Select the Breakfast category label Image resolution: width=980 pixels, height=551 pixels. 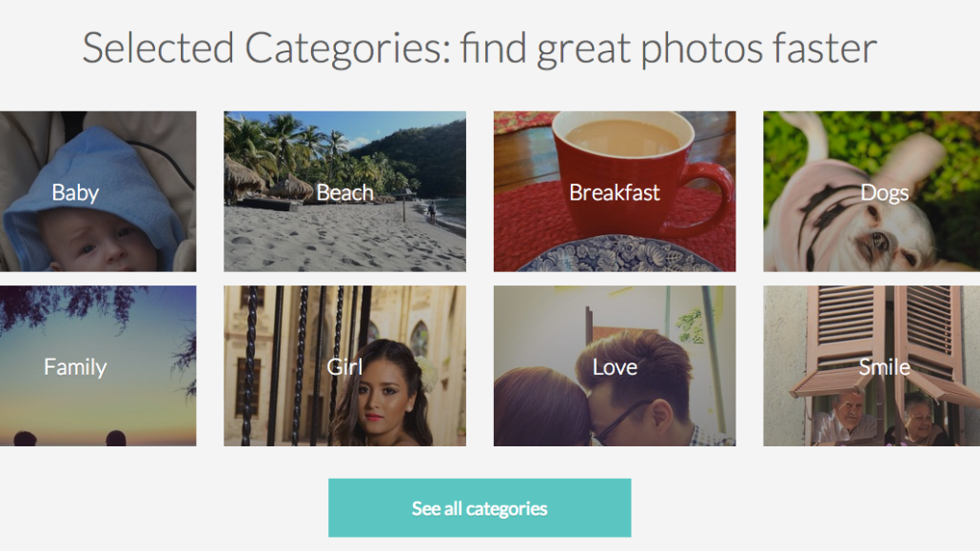[614, 193]
